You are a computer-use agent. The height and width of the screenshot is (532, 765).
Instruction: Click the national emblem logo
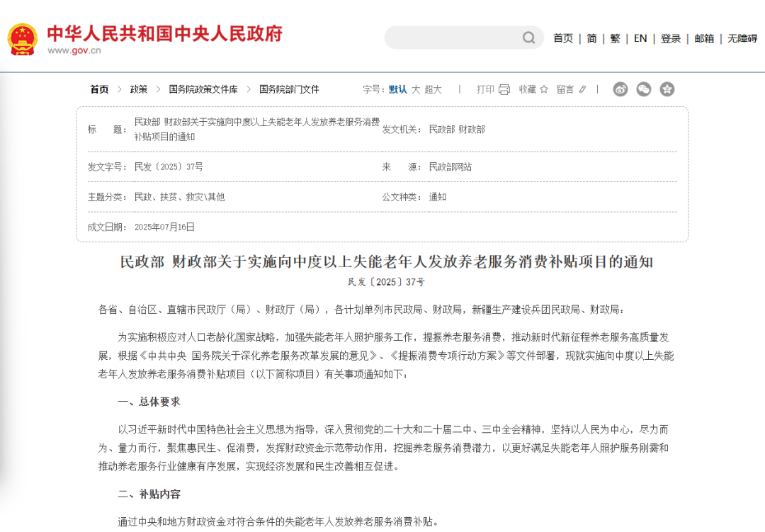pyautogui.click(x=22, y=38)
